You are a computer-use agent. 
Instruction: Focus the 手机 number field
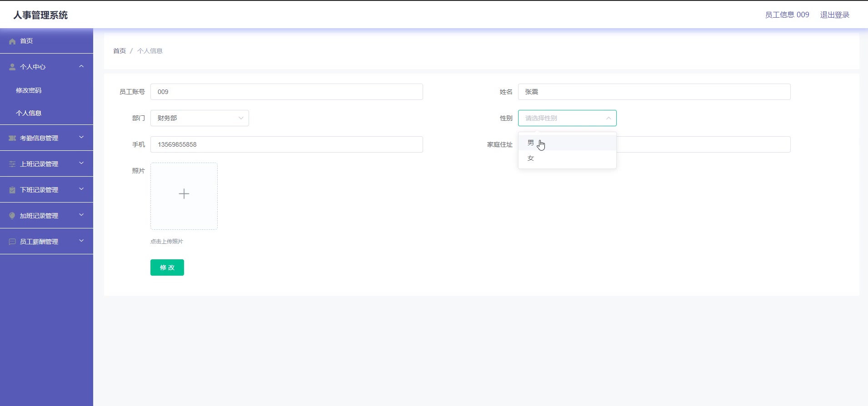coord(287,144)
